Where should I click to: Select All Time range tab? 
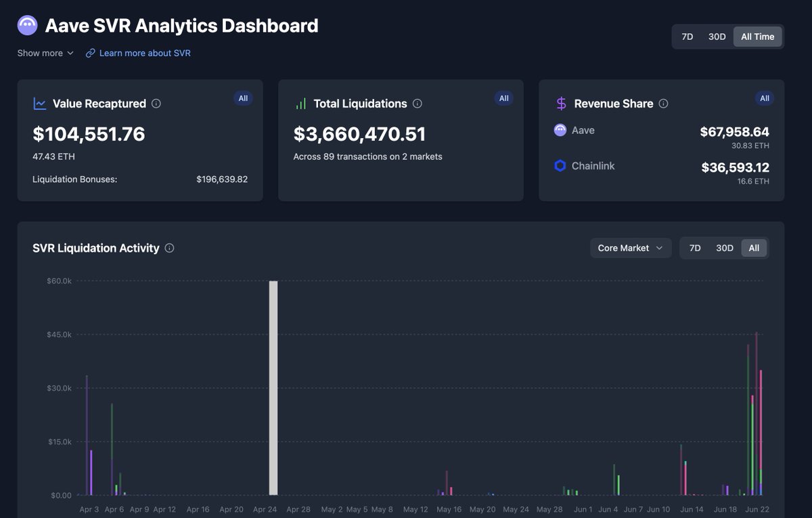(757, 37)
